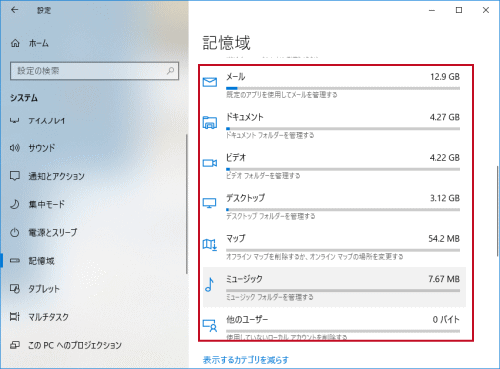The width and height of the screenshot is (500, 369).
Task: Click the focus assist moon icon
Action: [x=15, y=204]
